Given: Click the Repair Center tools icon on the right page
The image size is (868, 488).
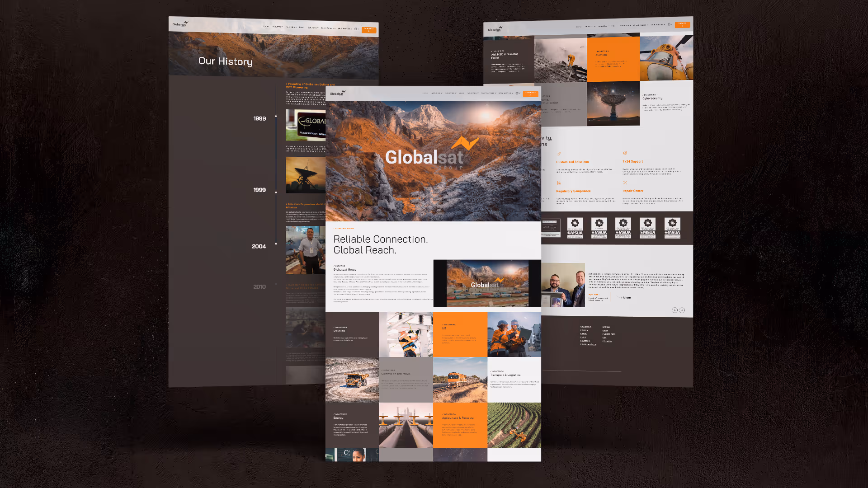Looking at the screenshot, I should pos(625,183).
